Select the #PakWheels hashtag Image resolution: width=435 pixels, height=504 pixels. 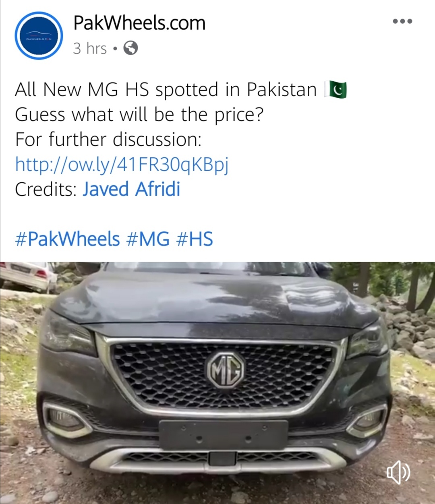[67, 239]
